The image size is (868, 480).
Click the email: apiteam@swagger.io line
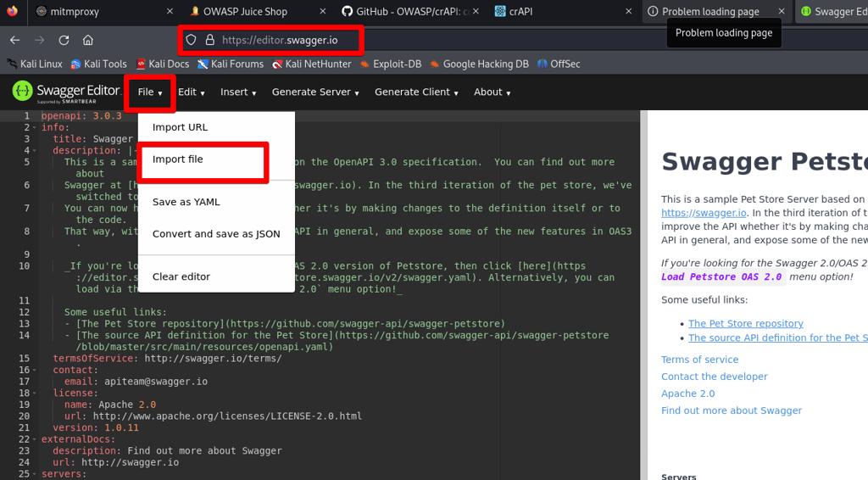click(136, 382)
